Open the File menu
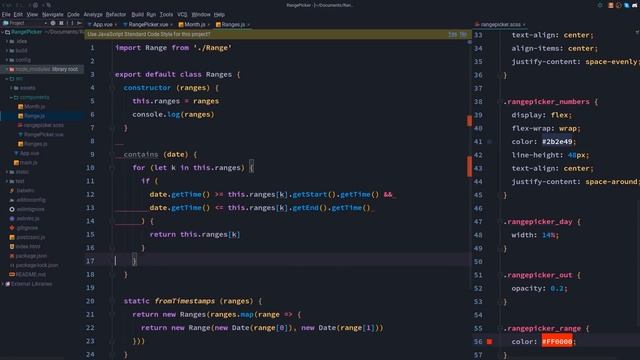640x360 pixels. pos(6,14)
